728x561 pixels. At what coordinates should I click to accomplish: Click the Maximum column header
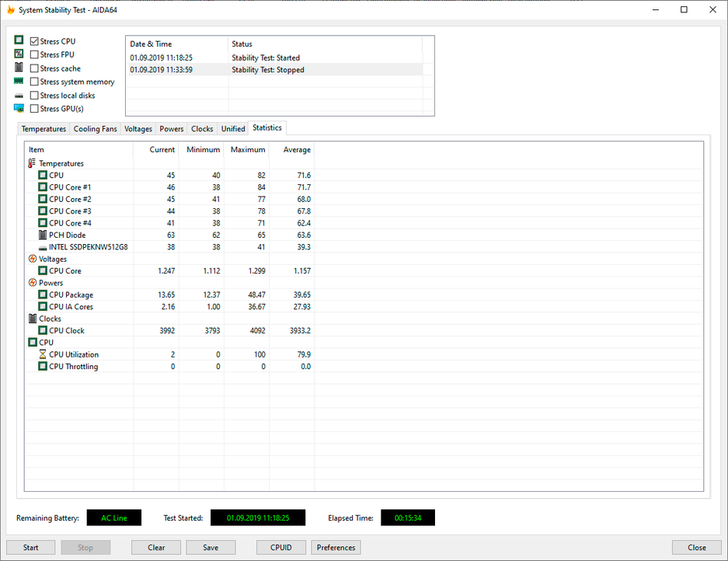click(246, 149)
